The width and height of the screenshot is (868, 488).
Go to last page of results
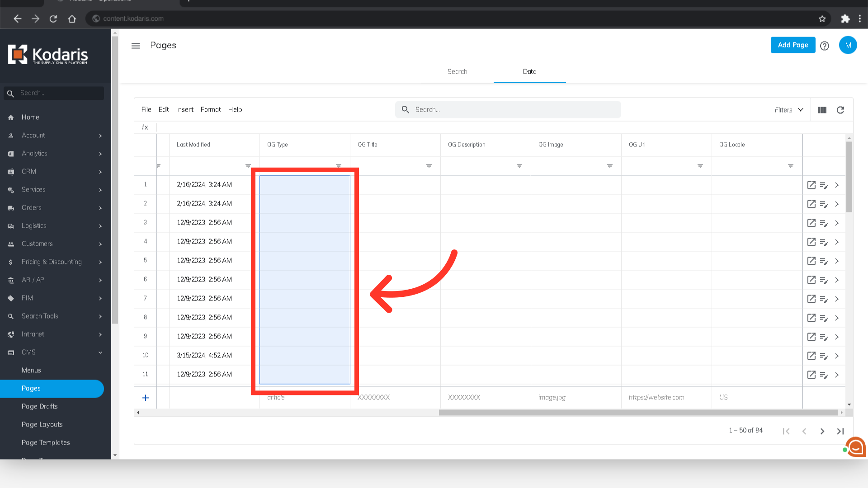point(840,431)
